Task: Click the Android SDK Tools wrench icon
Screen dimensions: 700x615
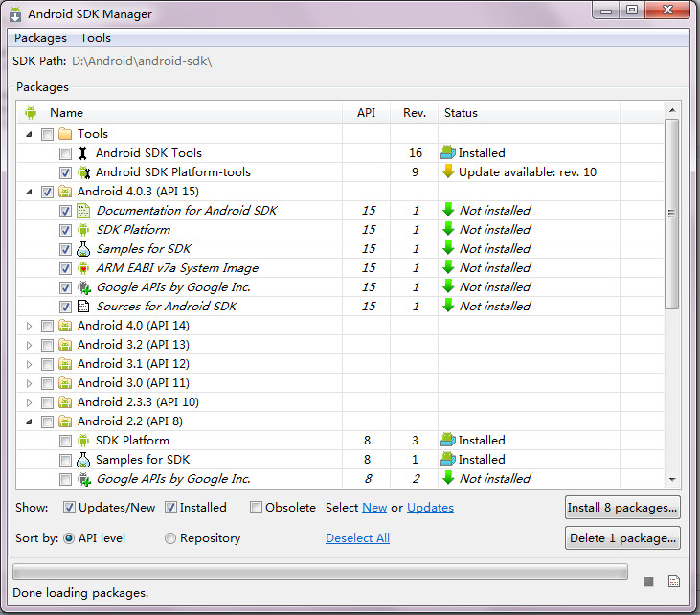Action: pyautogui.click(x=82, y=153)
